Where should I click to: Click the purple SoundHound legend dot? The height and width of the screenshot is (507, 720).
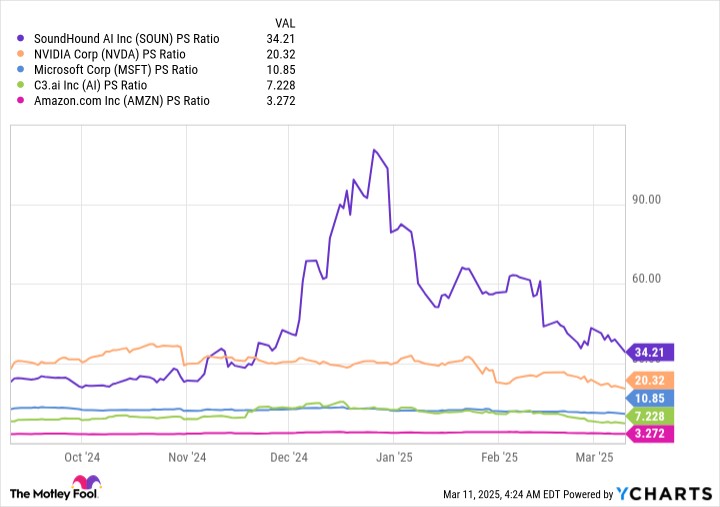pyautogui.click(x=20, y=39)
